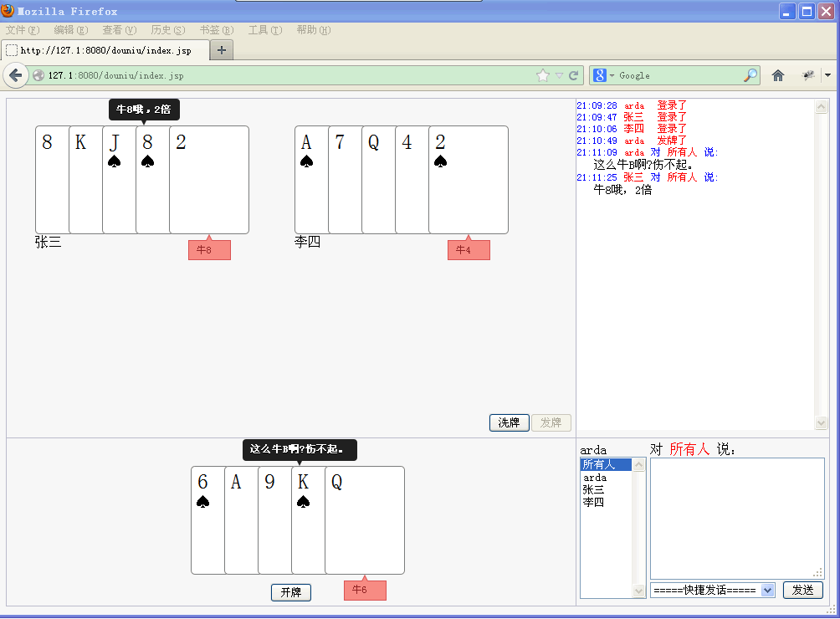
Task: Click 张三's King card
Action: (x=85, y=180)
